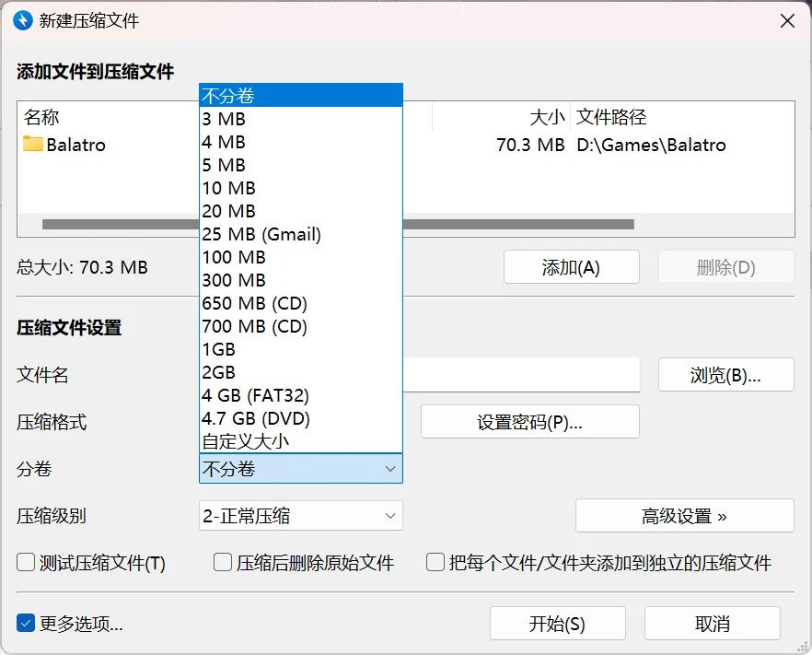
Task: Close the 新建压缩文件 dialog
Action: click(787, 20)
